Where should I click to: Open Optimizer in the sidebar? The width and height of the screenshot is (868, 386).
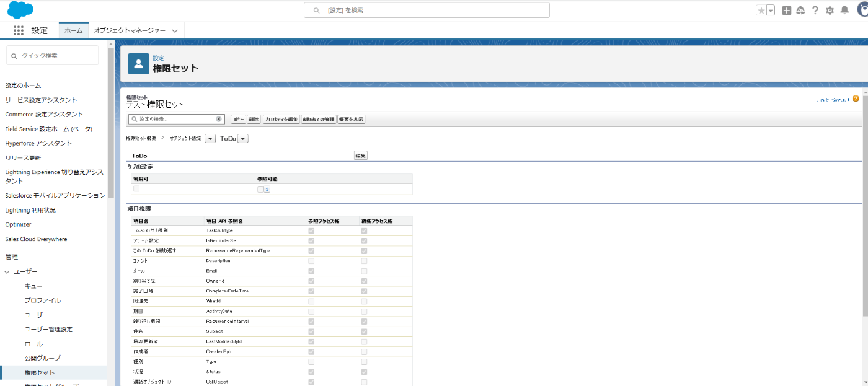tap(18, 224)
